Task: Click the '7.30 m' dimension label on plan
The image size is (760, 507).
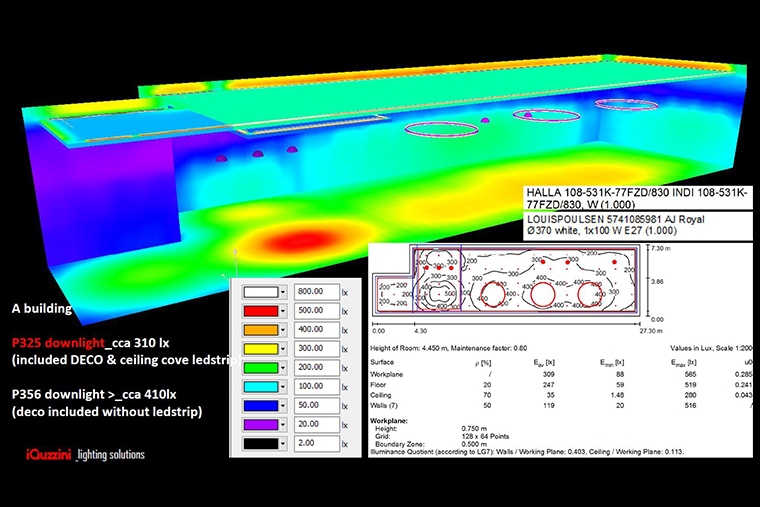Action: pos(661,248)
